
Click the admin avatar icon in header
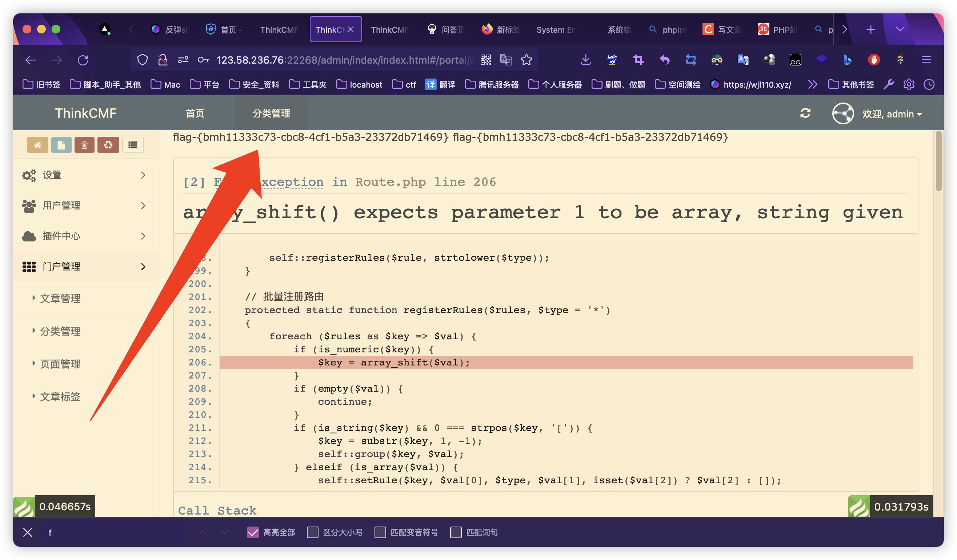[x=843, y=113]
